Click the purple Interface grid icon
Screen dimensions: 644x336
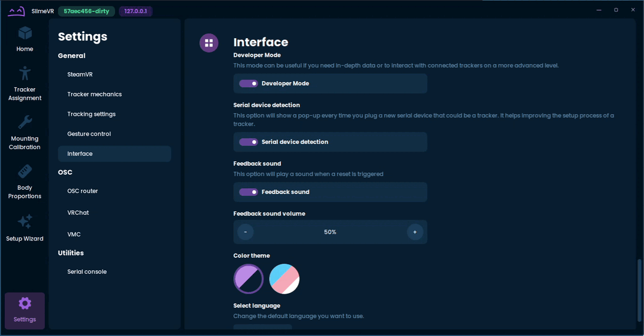point(209,43)
